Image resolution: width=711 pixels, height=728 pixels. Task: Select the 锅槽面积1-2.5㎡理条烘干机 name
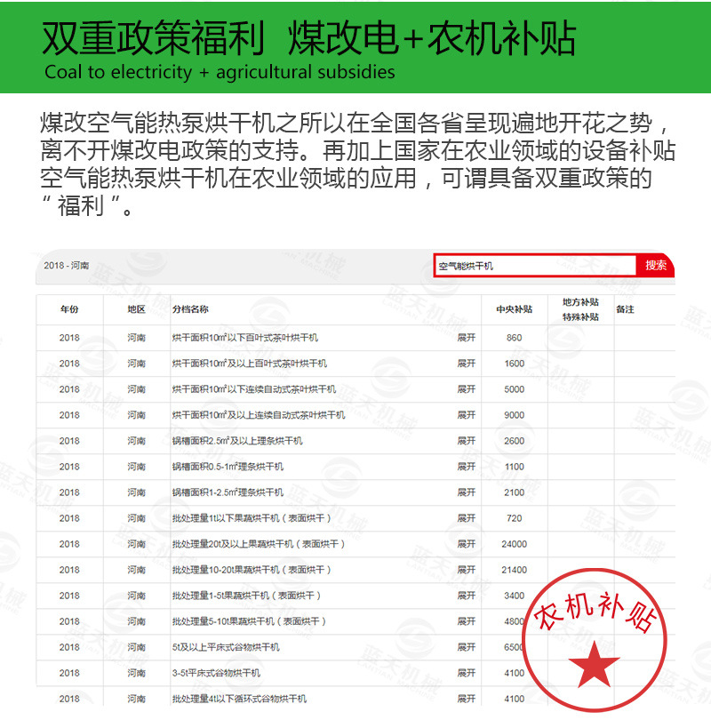click(x=228, y=492)
